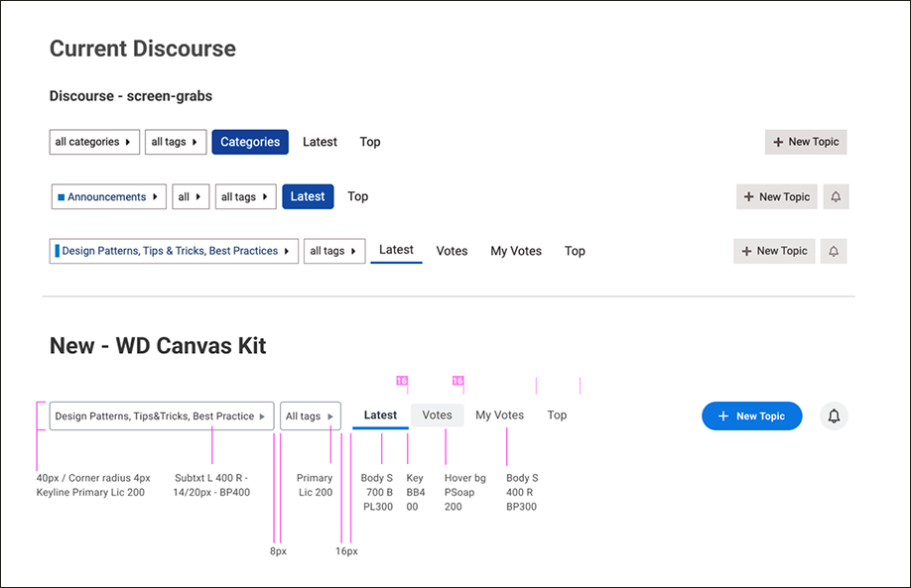Switch to Latest tab beside Categories
911x588 pixels.
pos(320,142)
